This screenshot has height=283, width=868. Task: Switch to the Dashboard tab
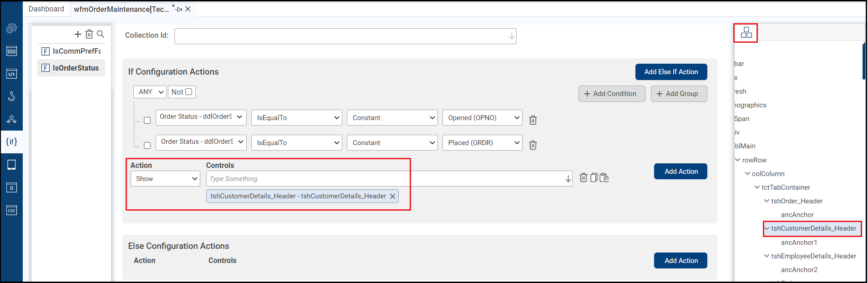pos(46,9)
